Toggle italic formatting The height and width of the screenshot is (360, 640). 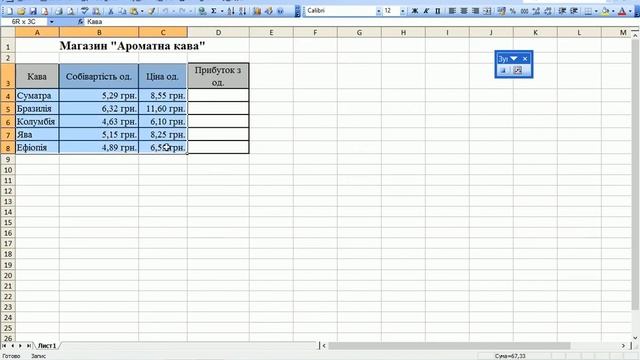426,11
